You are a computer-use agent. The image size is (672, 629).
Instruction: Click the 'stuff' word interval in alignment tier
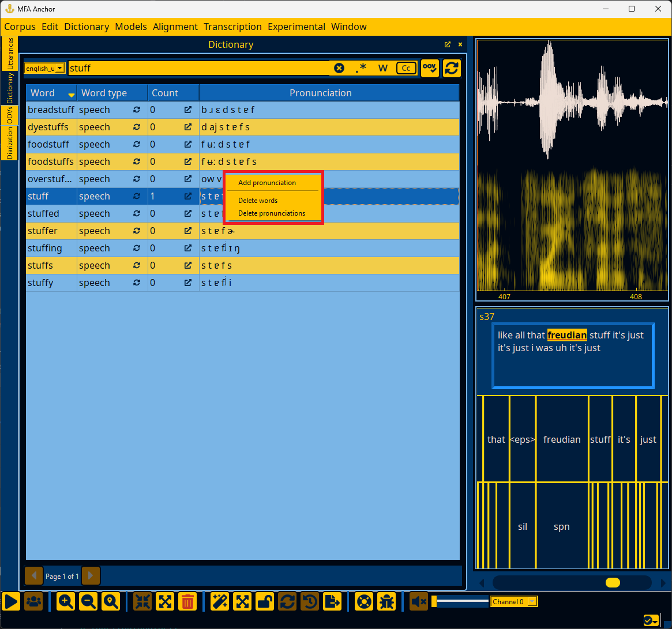click(x=600, y=439)
